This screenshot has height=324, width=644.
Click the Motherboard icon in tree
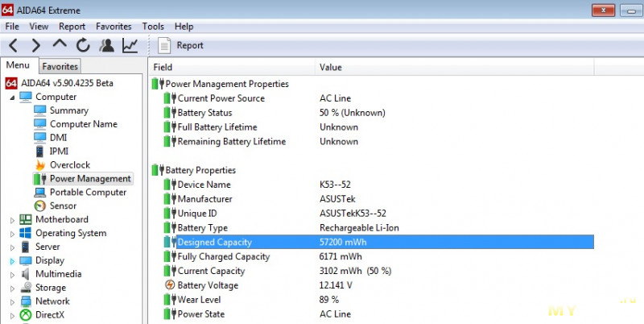[26, 219]
